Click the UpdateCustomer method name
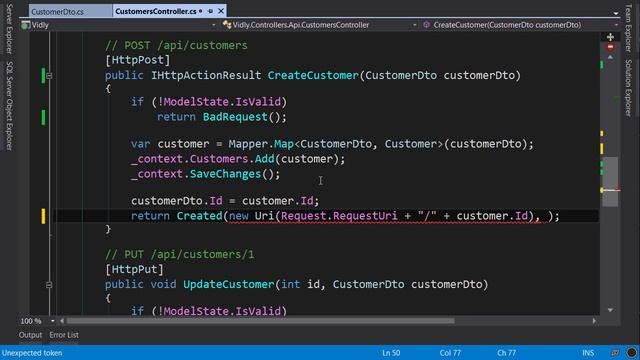Screen dimensions: 640x360 pos(229,284)
